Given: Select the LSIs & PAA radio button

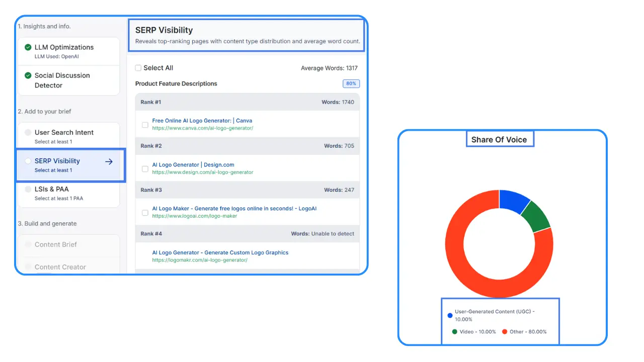Looking at the screenshot, I should (28, 189).
